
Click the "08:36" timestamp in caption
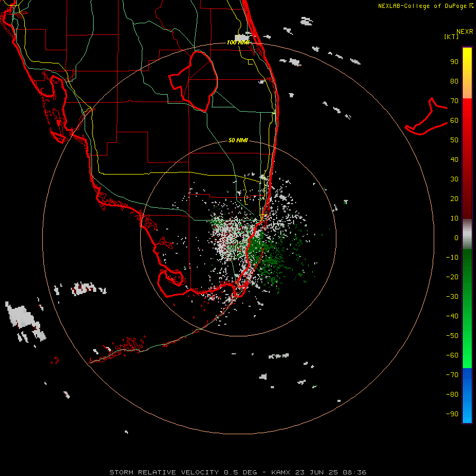[x=354, y=472]
